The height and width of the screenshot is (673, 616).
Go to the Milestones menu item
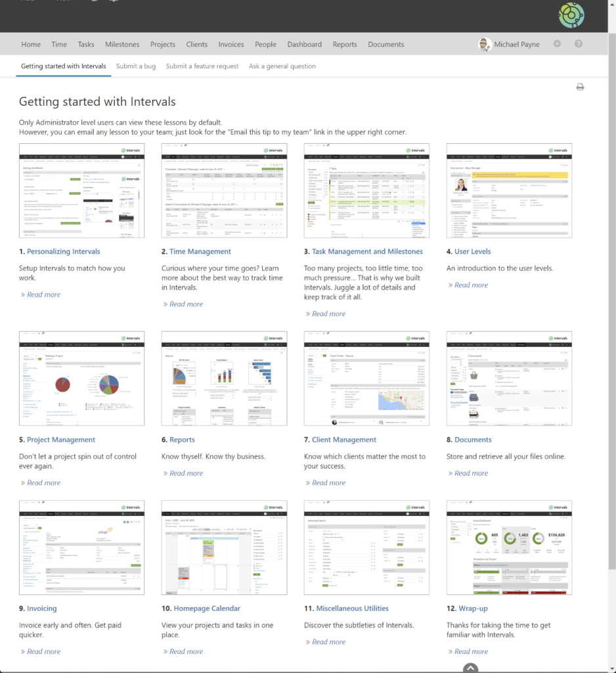pyautogui.click(x=122, y=45)
